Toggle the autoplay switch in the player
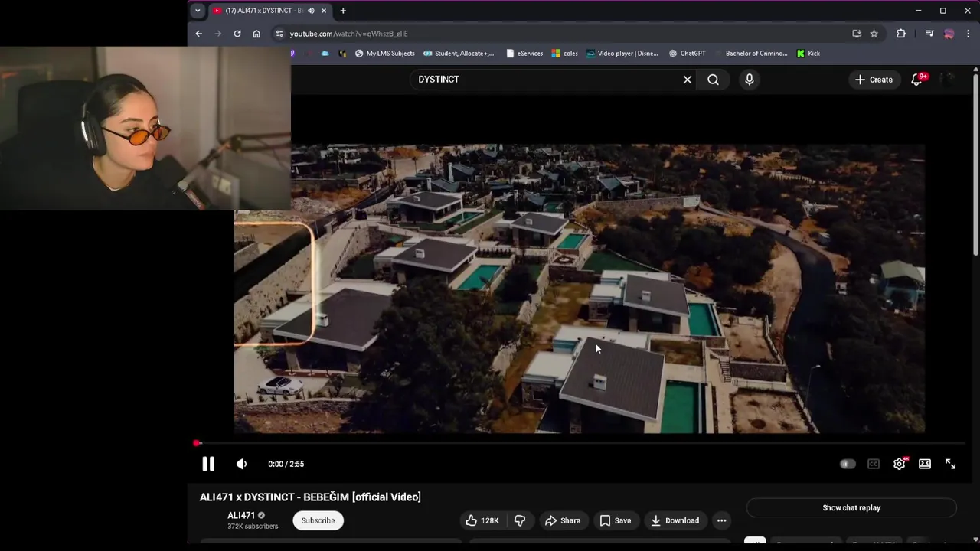Viewport: 980px width, 551px height. [x=847, y=464]
